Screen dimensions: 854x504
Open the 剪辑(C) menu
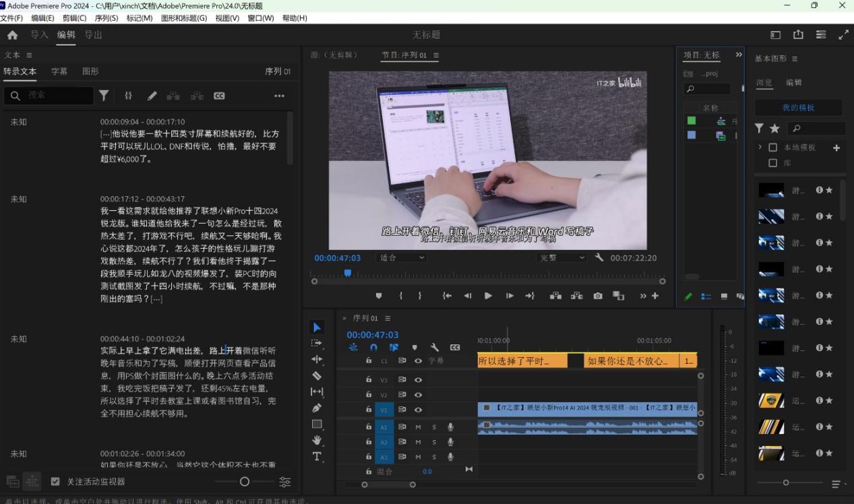(x=74, y=18)
